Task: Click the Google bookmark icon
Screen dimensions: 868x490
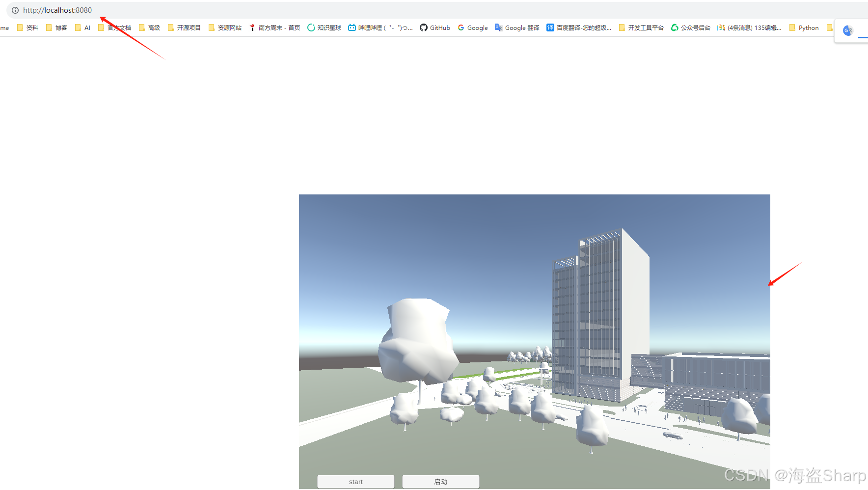Action: (x=461, y=27)
